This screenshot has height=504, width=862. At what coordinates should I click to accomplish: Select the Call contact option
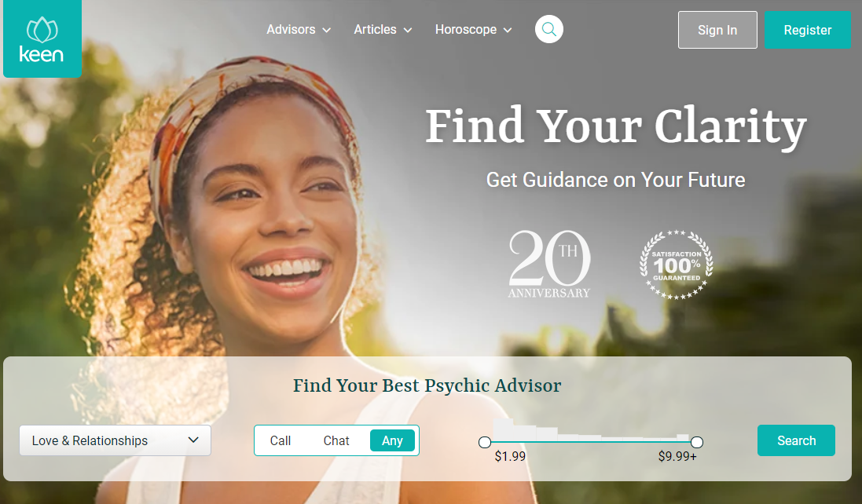coord(281,441)
